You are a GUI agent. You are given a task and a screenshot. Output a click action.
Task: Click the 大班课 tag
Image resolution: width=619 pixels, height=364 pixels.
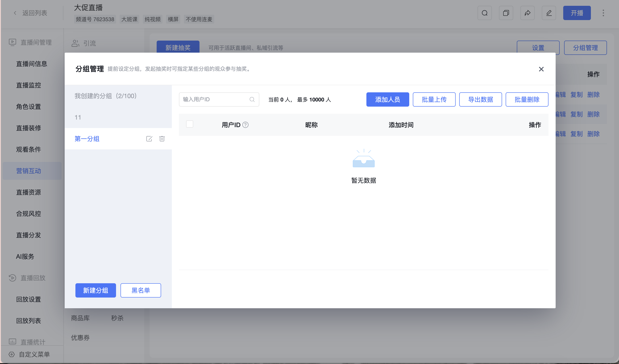(x=129, y=19)
